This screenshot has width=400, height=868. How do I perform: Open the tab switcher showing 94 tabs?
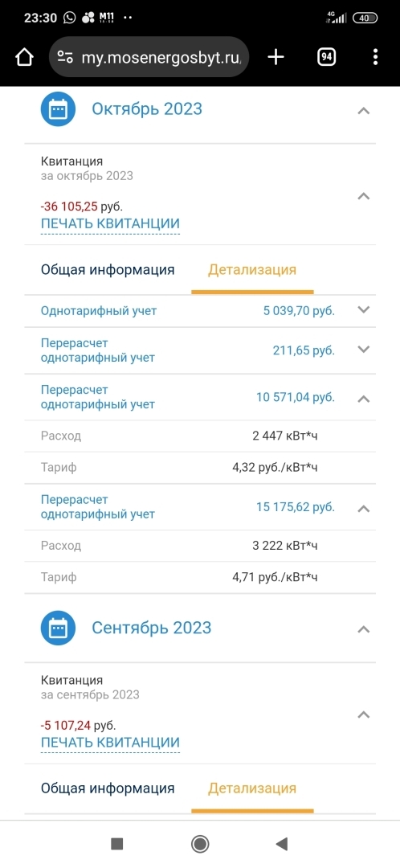pyautogui.click(x=326, y=56)
